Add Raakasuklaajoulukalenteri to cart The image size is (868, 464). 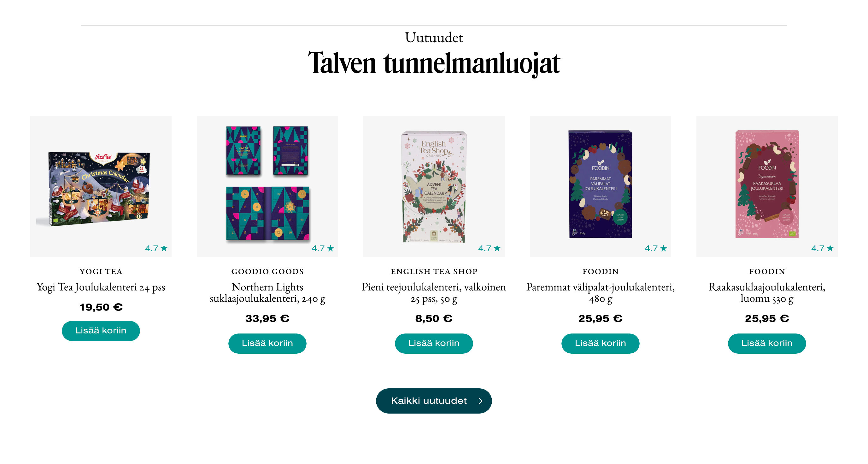tap(766, 344)
